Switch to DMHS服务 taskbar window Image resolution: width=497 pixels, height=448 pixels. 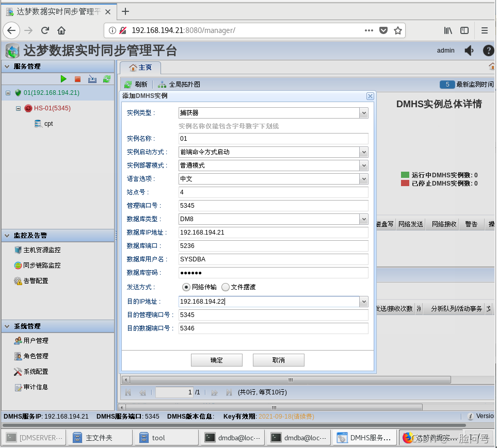pyautogui.click(x=364, y=438)
